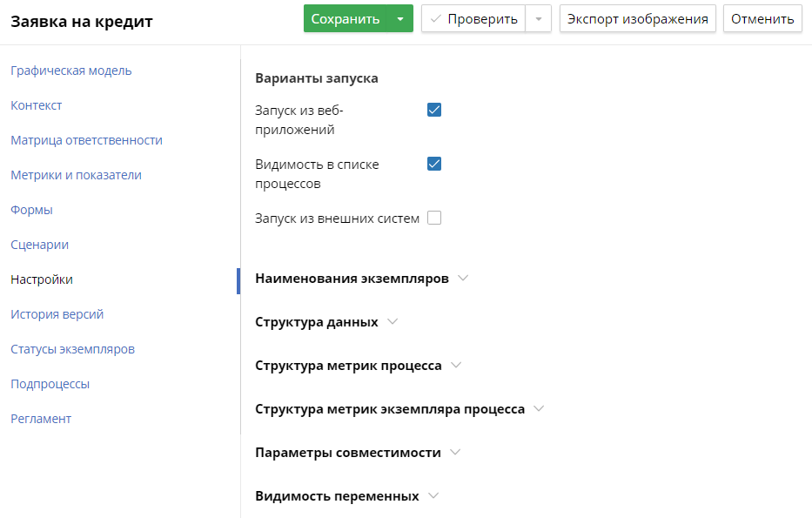
Task: Switch to Сценарии section
Action: pos(39,245)
